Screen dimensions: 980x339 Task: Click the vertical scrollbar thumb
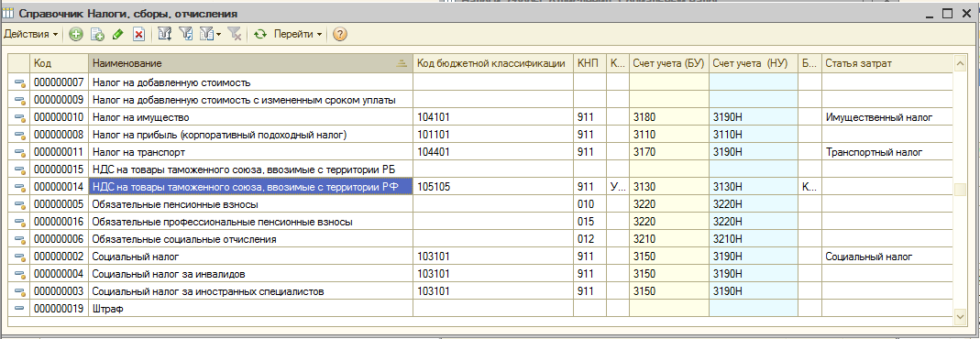961,189
